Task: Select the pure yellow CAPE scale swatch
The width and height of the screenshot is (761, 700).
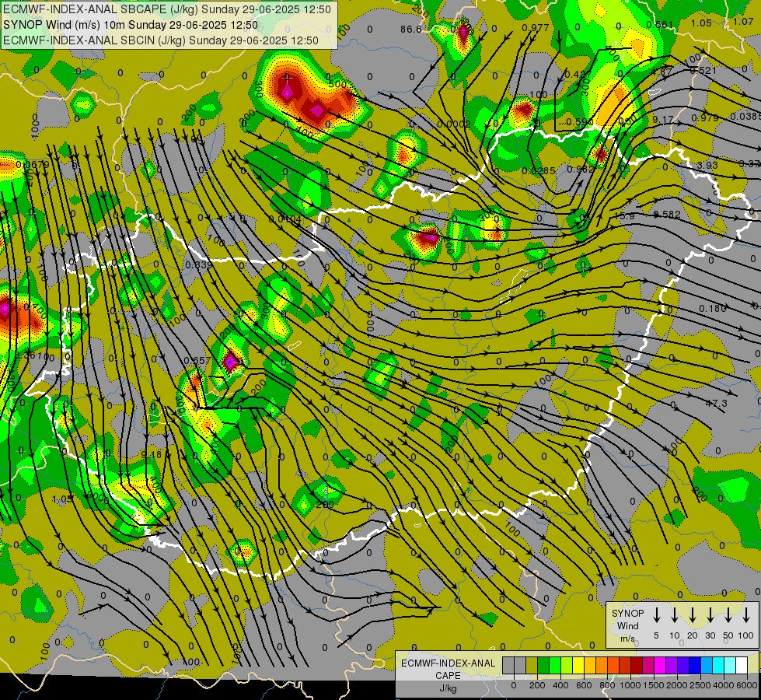Action: (x=578, y=666)
